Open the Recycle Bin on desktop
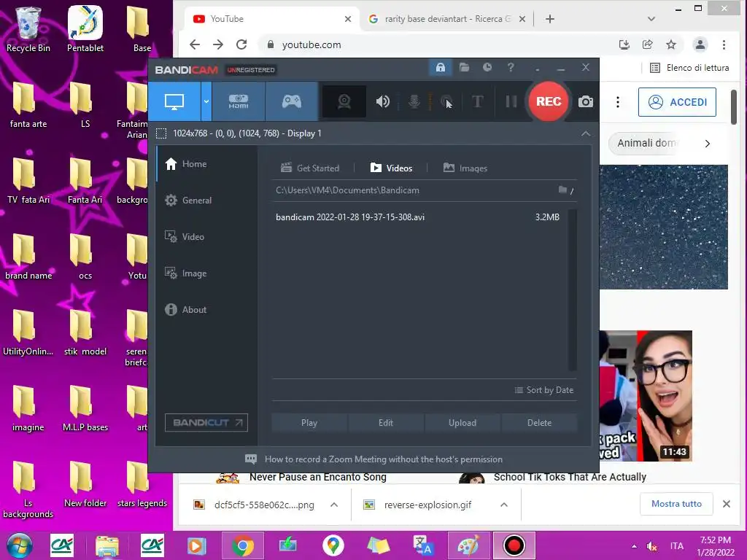 (28, 28)
